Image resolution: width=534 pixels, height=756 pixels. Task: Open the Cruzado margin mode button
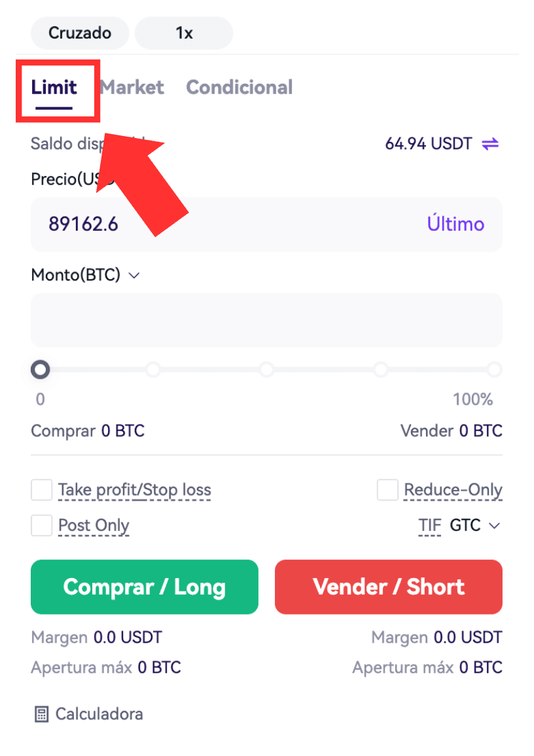click(80, 33)
